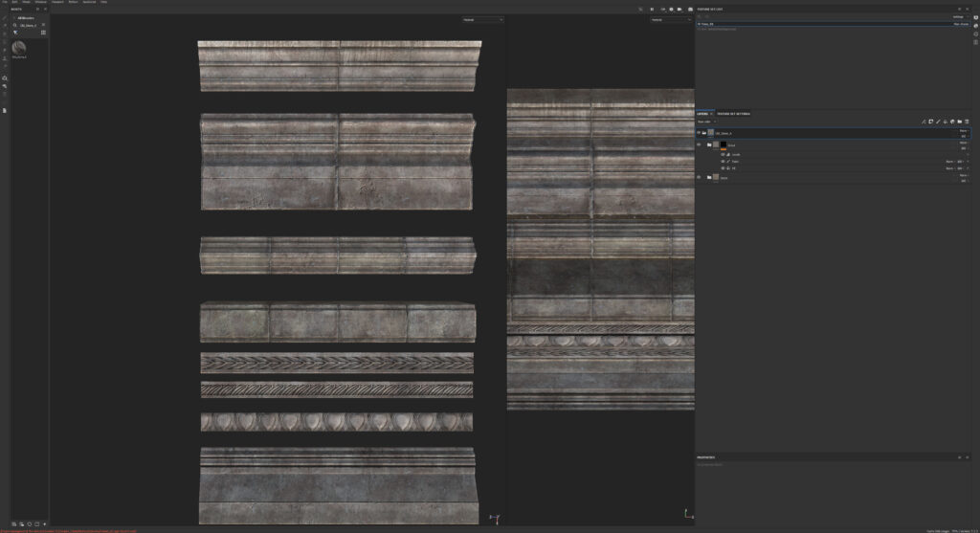
Task: Open the 3D viewport Material channel dropdown
Action: point(482,20)
